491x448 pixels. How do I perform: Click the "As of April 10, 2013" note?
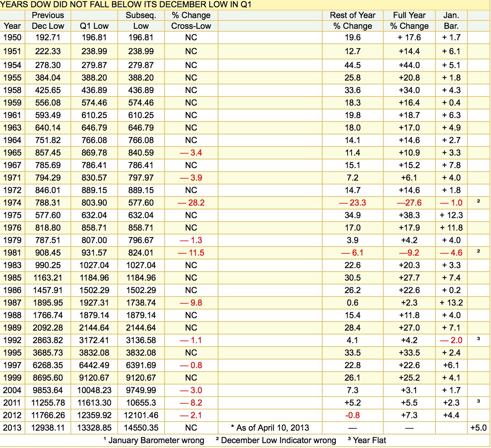coord(270,428)
